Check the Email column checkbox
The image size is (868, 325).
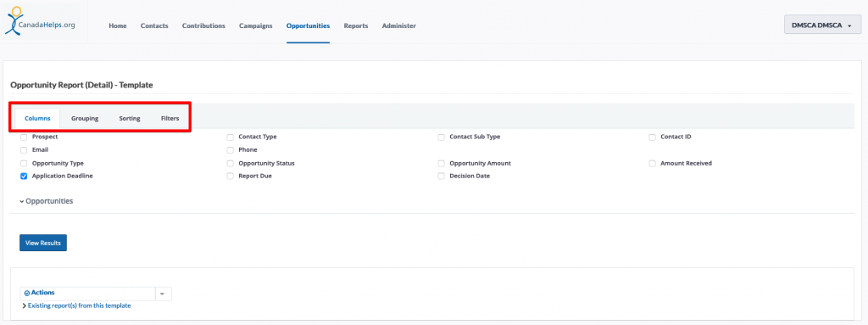(x=24, y=150)
